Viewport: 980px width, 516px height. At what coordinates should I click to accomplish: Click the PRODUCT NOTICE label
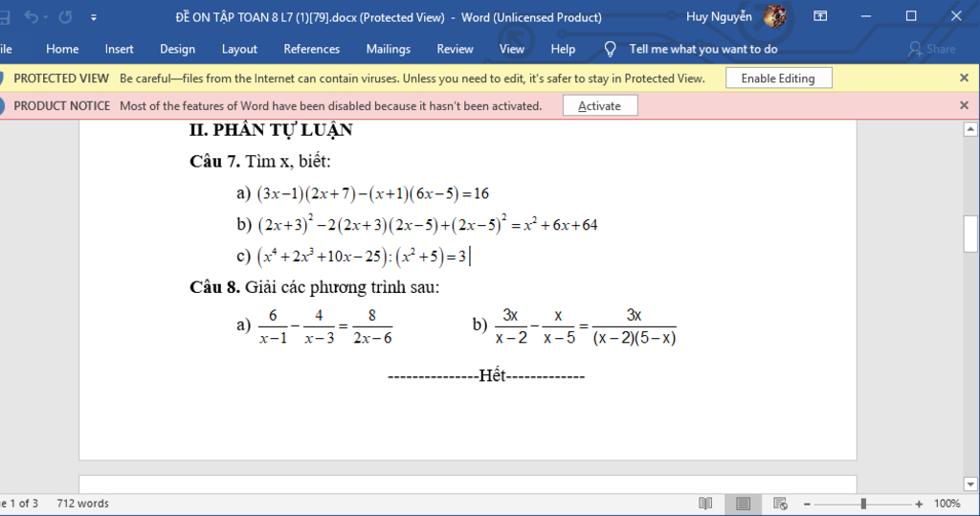pos(62,105)
